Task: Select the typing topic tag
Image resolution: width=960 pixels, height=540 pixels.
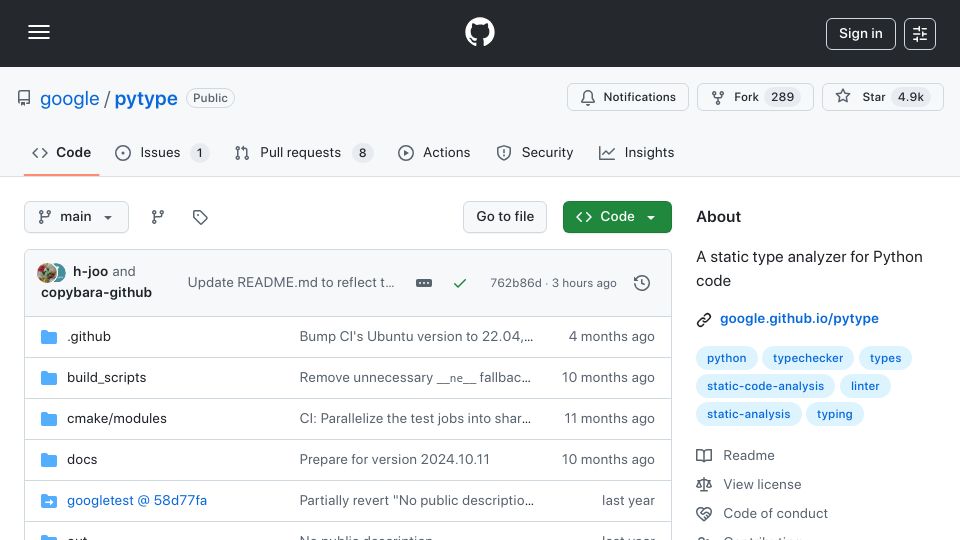Action: (x=834, y=414)
